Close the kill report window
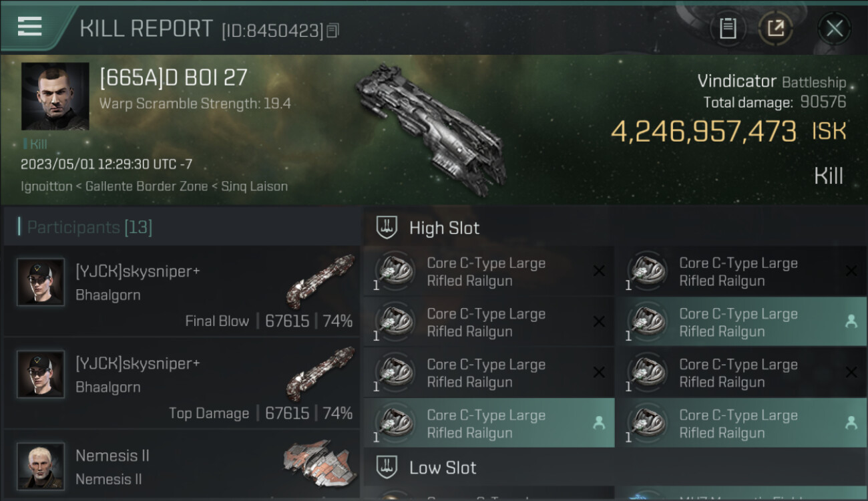Screen dimensions: 868x501 click(x=834, y=28)
